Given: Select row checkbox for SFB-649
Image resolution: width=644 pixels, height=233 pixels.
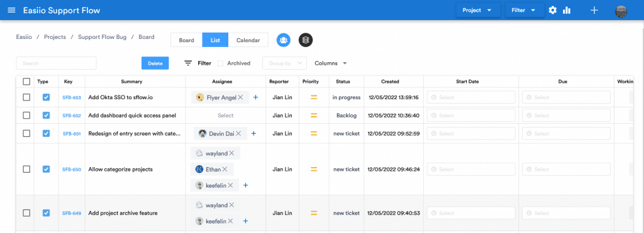Looking at the screenshot, I should pos(26,213).
